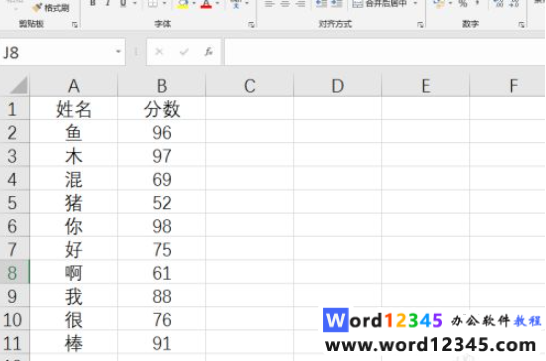
Task: Select the name cell 我
Action: coord(74,296)
